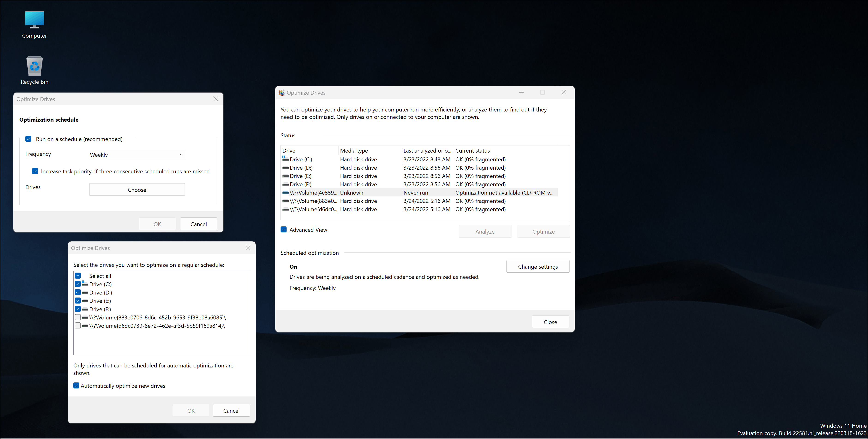Click OK in Optimization schedule dialog

tap(157, 223)
